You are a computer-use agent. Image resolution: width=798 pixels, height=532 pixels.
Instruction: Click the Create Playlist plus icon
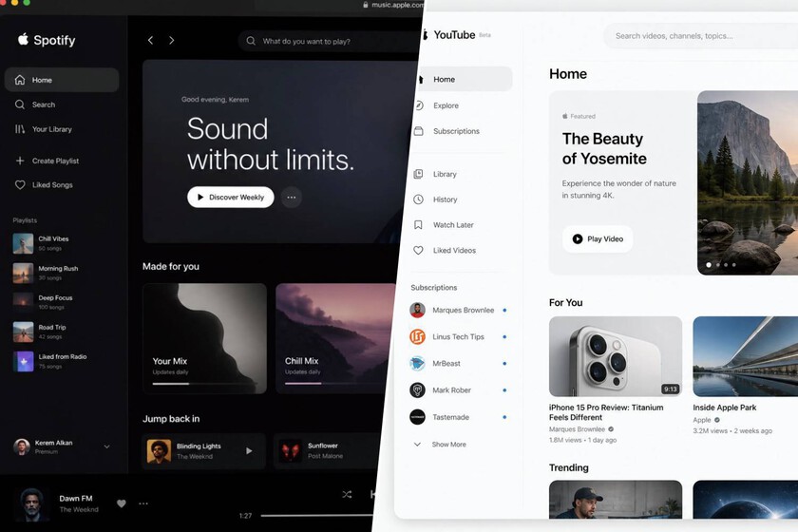(x=20, y=161)
